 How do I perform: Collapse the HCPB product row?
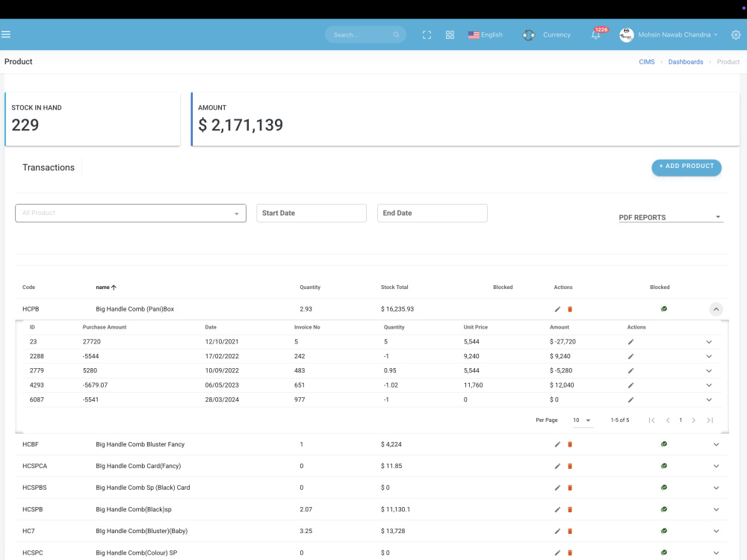click(716, 309)
